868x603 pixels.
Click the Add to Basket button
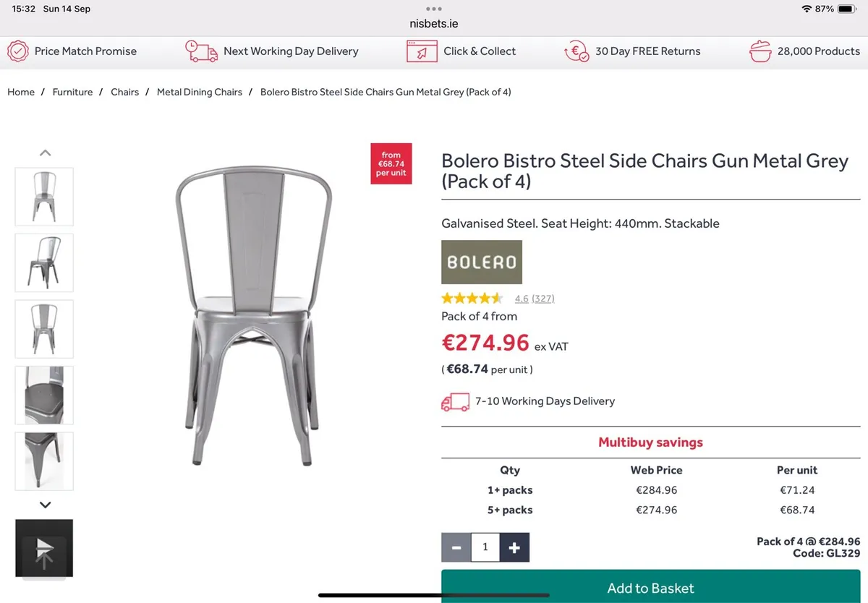point(650,588)
